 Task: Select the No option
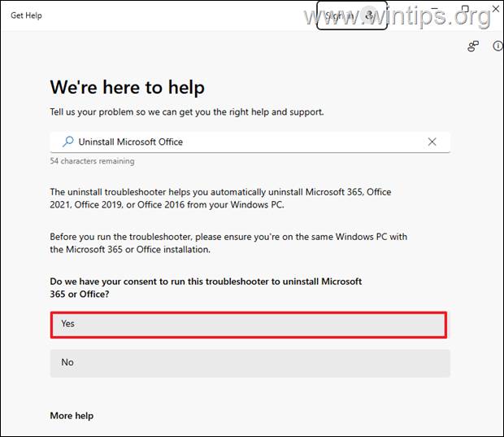tap(249, 363)
